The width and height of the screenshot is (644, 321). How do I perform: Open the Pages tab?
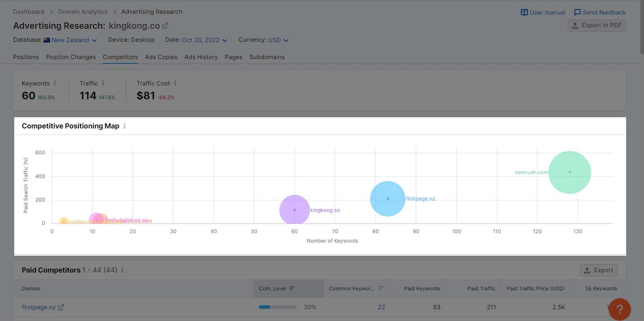pyautogui.click(x=233, y=57)
